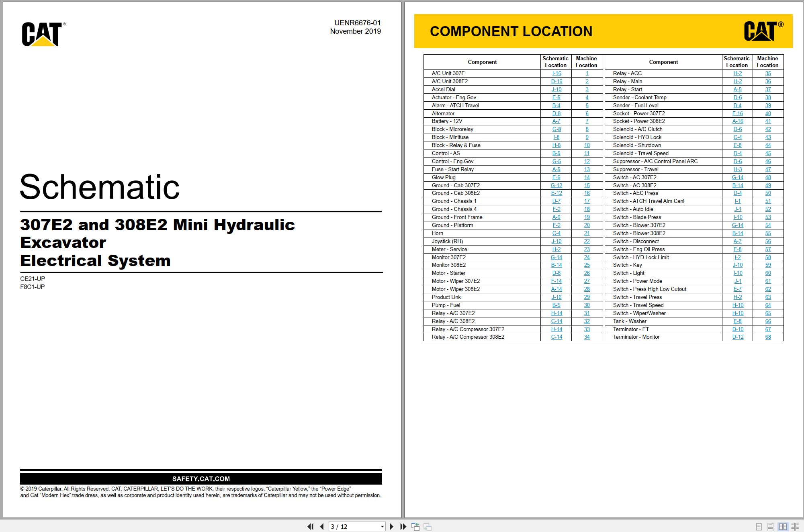Open Battery - 12V schematic link A-7
804x532 pixels.
coord(556,121)
